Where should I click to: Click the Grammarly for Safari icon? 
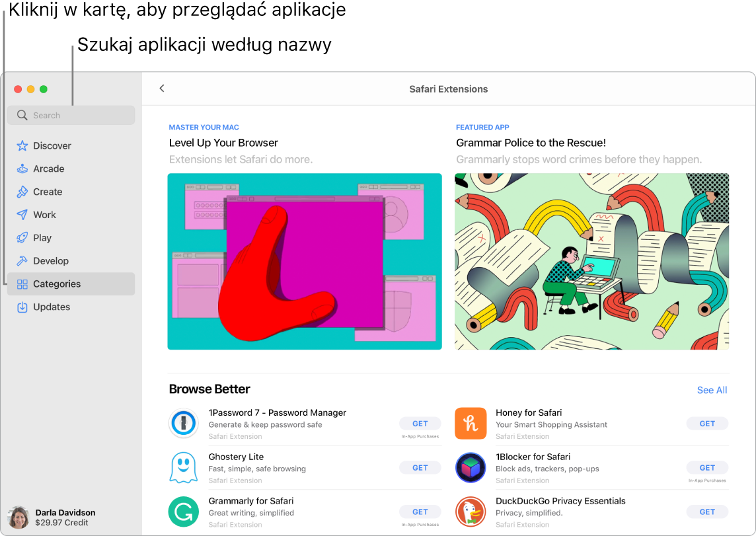pyautogui.click(x=183, y=512)
